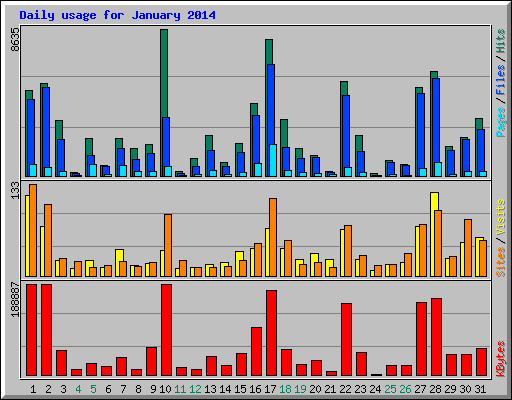Click the tallest green hits bar for day 10
Image resolution: width=512 pixels, height=400 pixels.
tap(164, 73)
